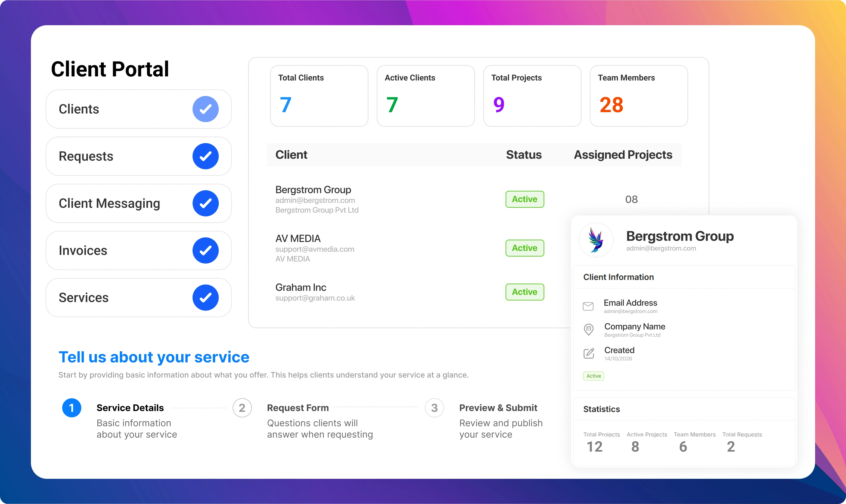The height and width of the screenshot is (504, 846).
Task: Click the Active badge for Bergstrom Group row
Action: (x=525, y=199)
